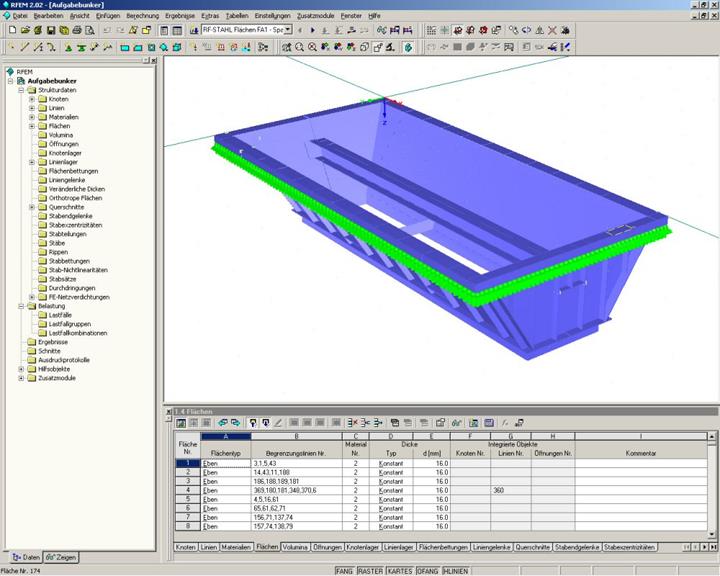Click the red X delete icon in toolbar
This screenshot has width=720, height=576.
(x=552, y=30)
